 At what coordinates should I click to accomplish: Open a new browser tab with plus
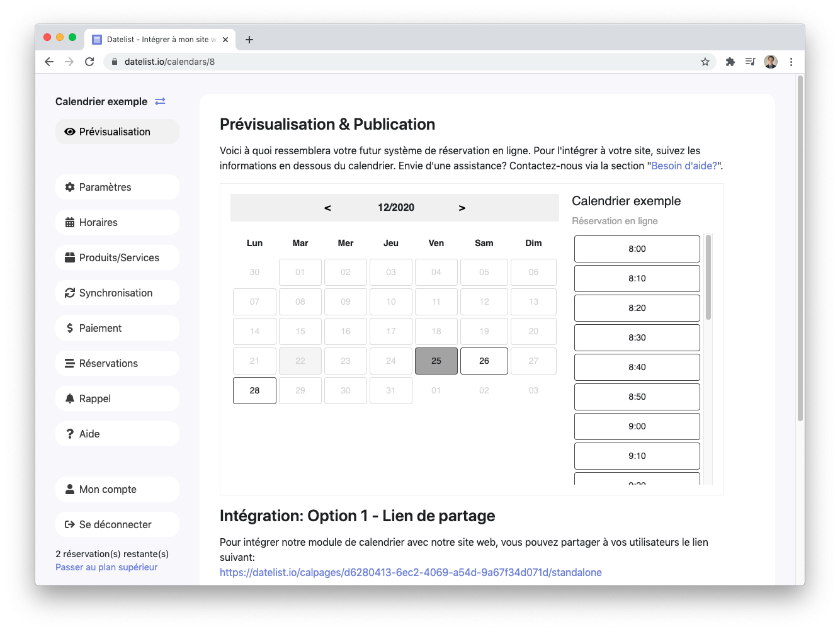tap(249, 40)
